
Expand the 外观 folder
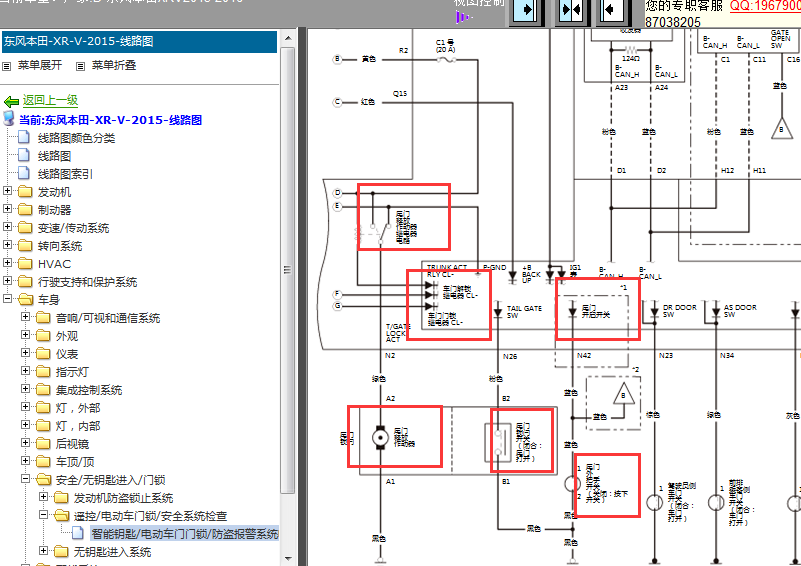tap(25, 335)
